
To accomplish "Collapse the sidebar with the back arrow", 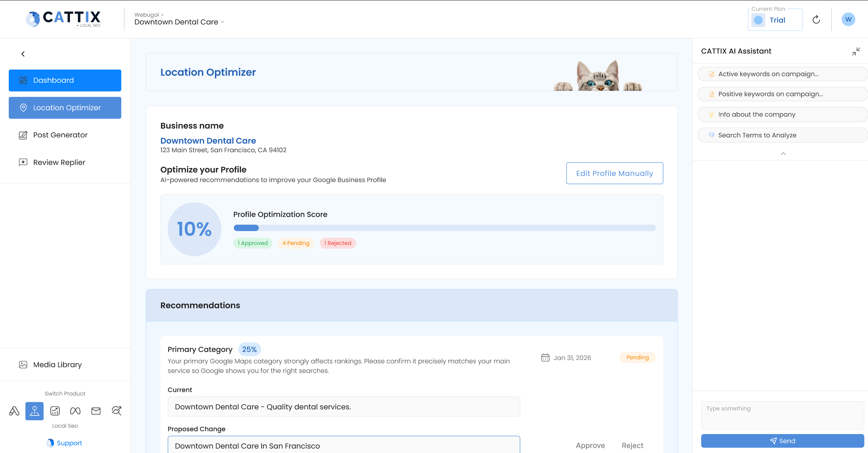I will (x=23, y=54).
